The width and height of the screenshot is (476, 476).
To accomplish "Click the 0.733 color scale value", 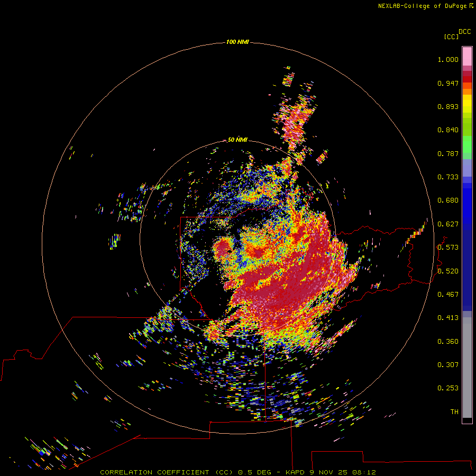I will pos(448,177).
